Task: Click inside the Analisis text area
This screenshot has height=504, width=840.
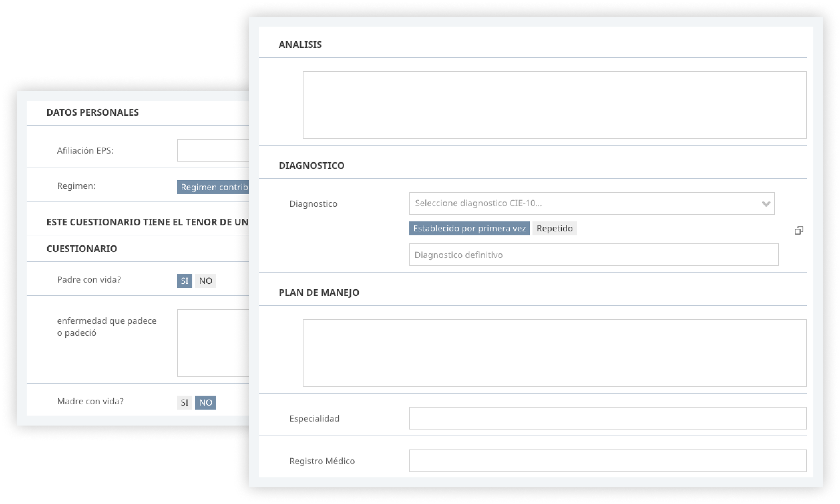Action: click(554, 105)
